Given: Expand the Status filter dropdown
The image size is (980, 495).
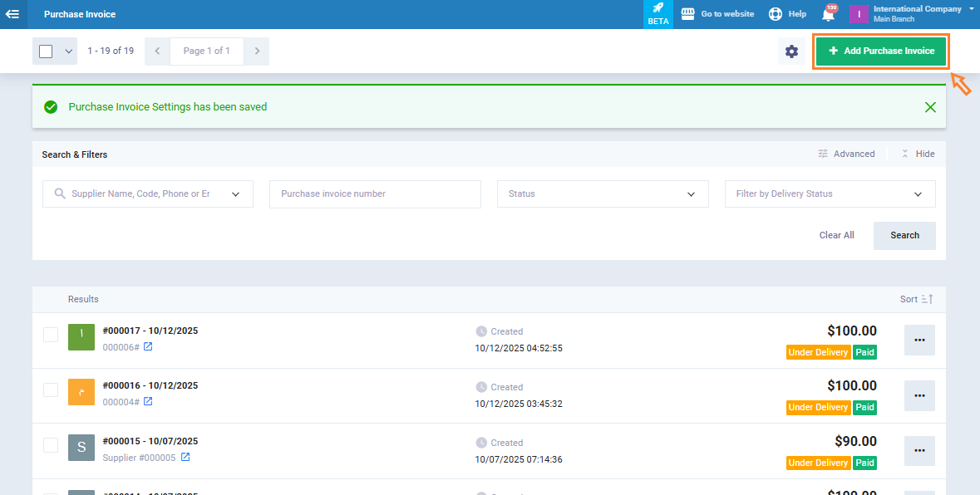Looking at the screenshot, I should tap(603, 194).
